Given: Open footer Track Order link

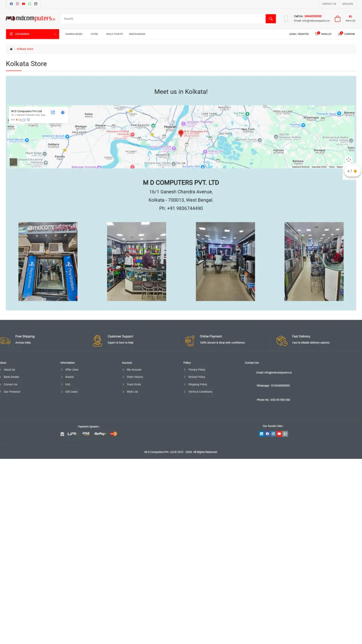Looking at the screenshot, I should [134, 384].
